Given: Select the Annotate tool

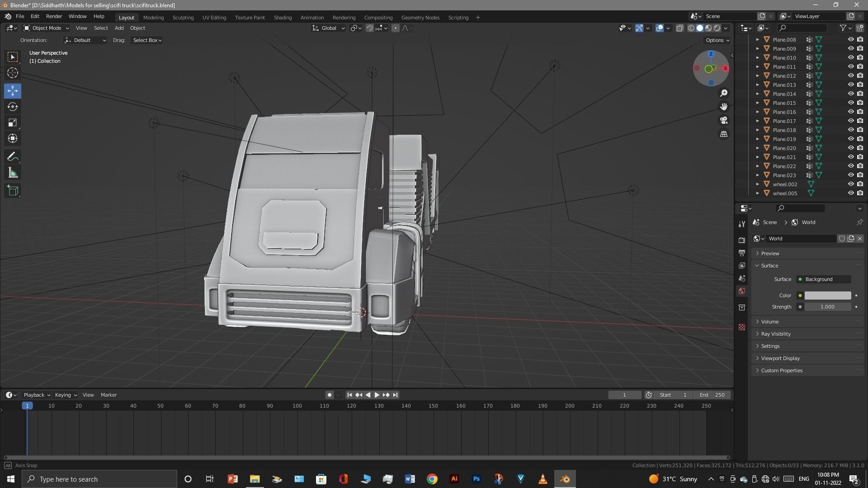Looking at the screenshot, I should pyautogui.click(x=13, y=157).
